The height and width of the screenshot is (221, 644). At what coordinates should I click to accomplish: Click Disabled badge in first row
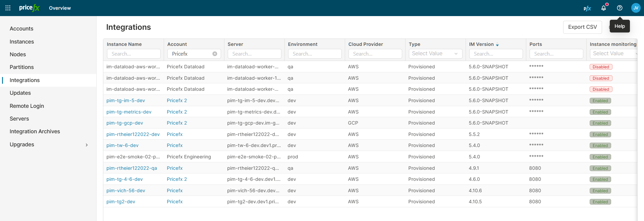(x=601, y=67)
